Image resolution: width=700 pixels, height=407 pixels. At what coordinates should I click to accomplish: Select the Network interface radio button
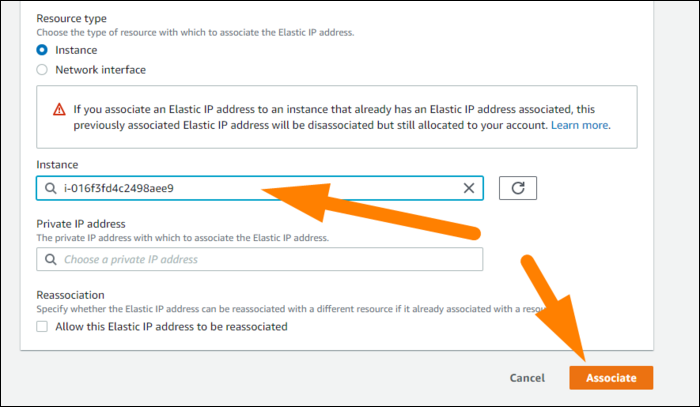[42, 70]
